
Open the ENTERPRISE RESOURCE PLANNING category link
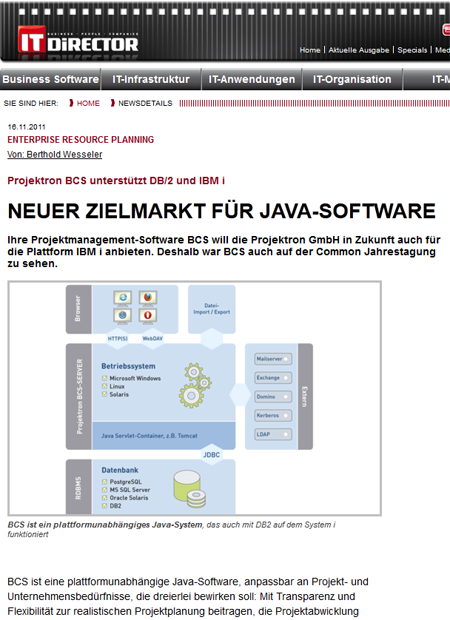click(81, 140)
